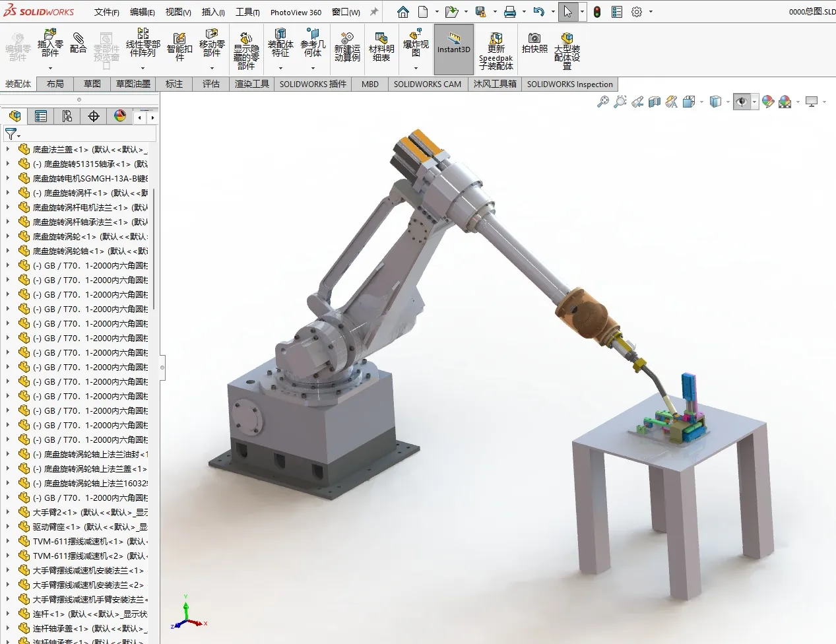The width and height of the screenshot is (836, 644).
Task: Toggle Hide/Show Items eye icon
Action: (x=742, y=102)
